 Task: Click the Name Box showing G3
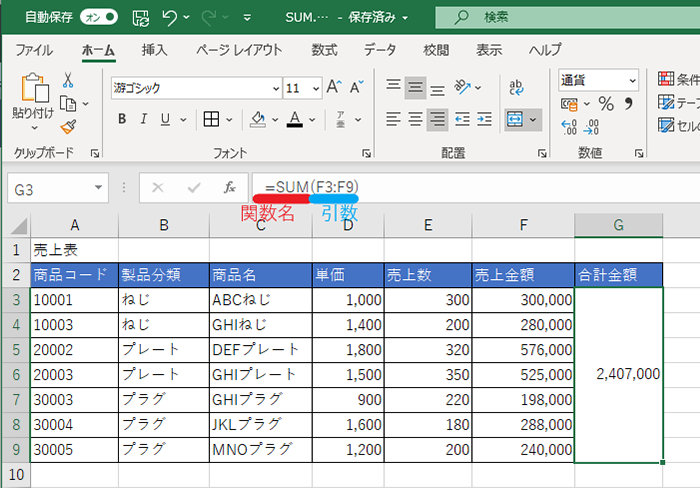(58, 189)
